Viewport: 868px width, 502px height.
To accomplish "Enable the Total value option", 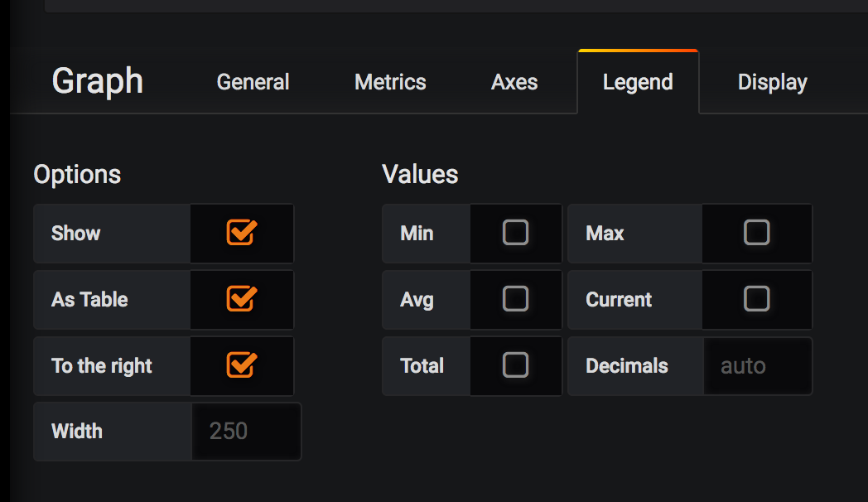I will tap(515, 366).
